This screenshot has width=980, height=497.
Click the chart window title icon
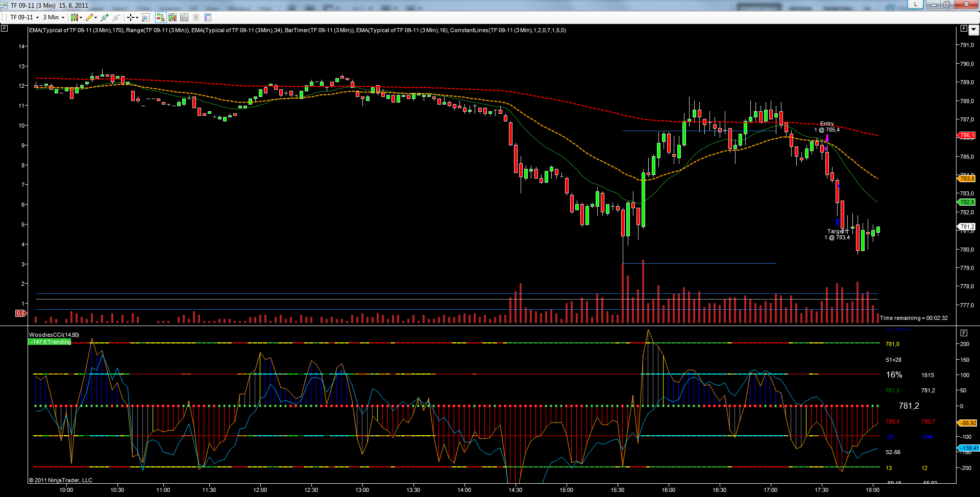[x=5, y=5]
